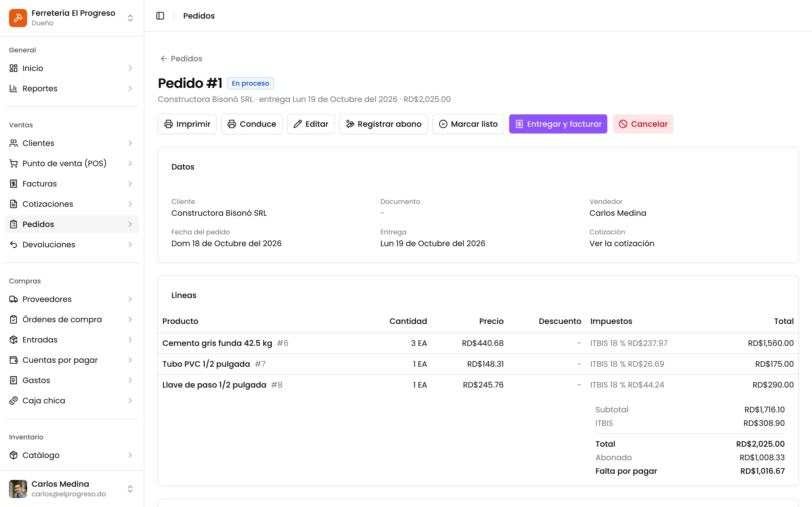Click the Proveedores truck icon

(x=14, y=299)
